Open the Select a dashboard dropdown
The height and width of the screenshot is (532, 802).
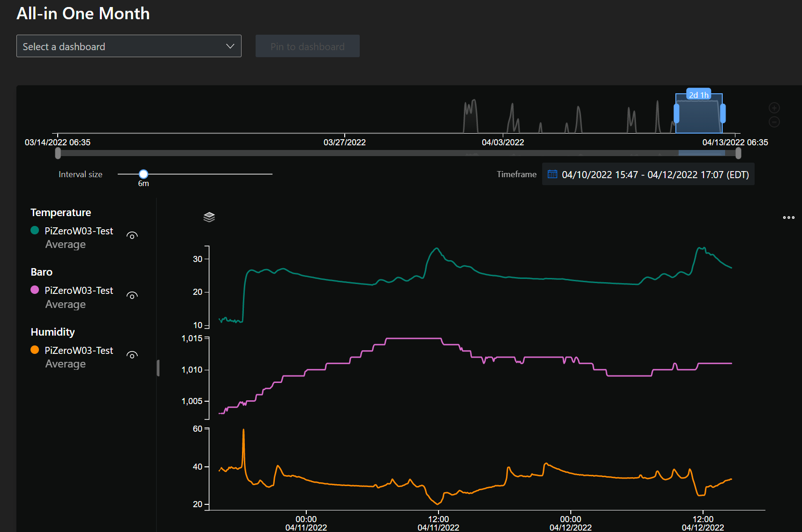[x=122, y=46]
